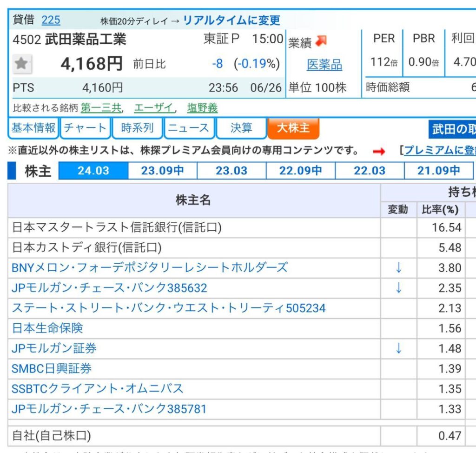Click the red performance arrow icon beside 業績
Screen dimensions: 476x453
321,41
